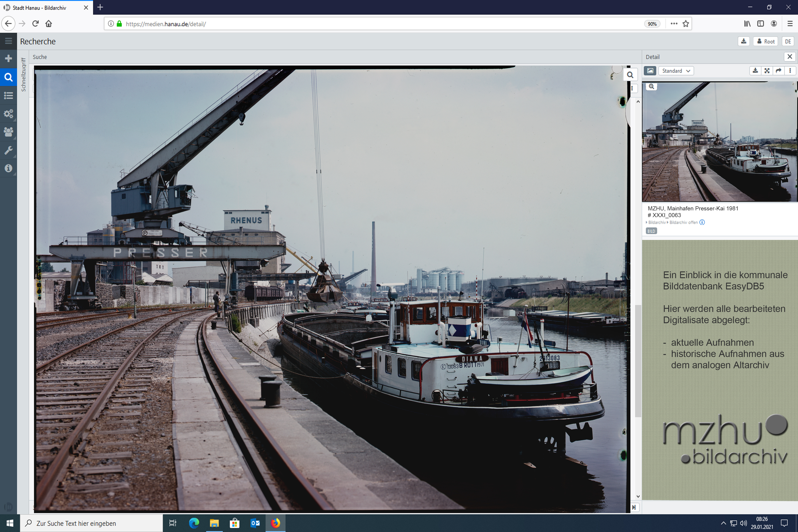Download asset from Detail panel toolbar

coord(755,70)
